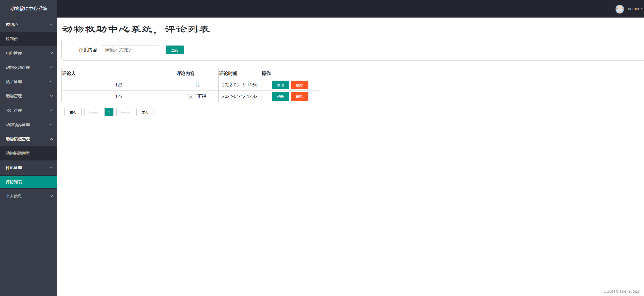The image size is (644, 296).
Task: Collapse the 评论管理 menu section
Action: coord(28,168)
